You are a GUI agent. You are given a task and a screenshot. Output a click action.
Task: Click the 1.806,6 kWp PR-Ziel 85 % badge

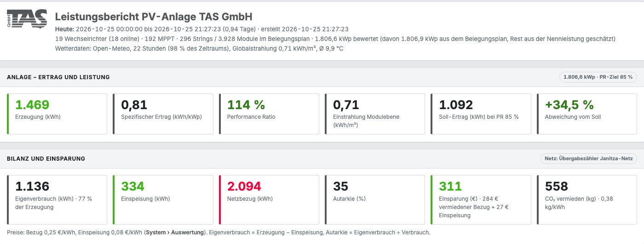pyautogui.click(x=598, y=77)
